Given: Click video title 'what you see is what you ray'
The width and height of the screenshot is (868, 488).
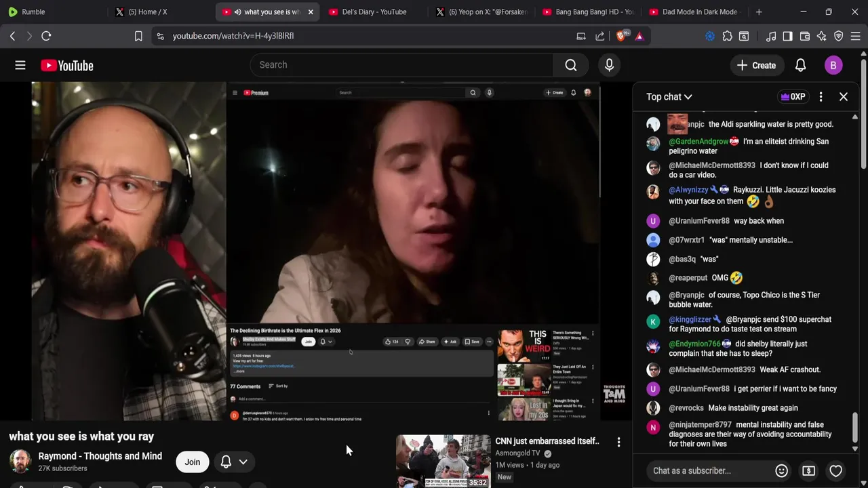Looking at the screenshot, I should pos(81,436).
